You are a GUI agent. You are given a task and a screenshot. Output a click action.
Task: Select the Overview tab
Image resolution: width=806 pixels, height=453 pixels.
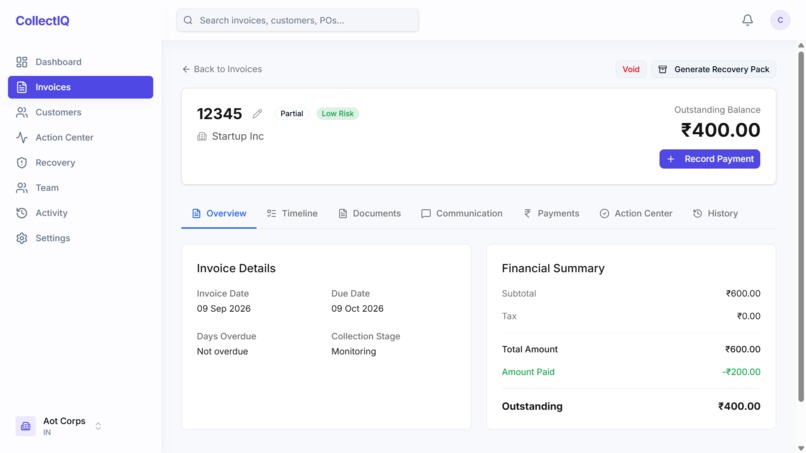219,213
